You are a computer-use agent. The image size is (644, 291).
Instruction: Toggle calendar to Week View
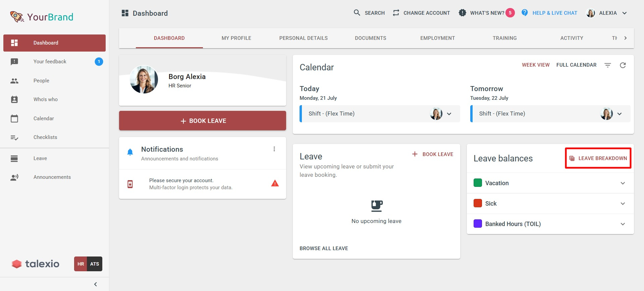click(535, 65)
